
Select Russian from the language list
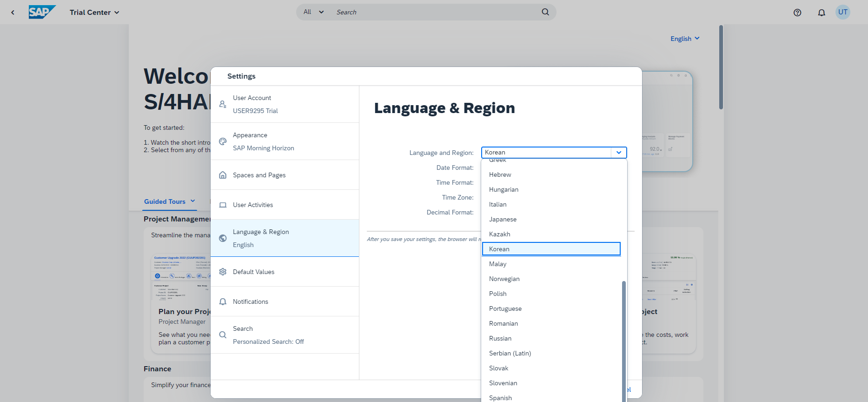coord(551,338)
